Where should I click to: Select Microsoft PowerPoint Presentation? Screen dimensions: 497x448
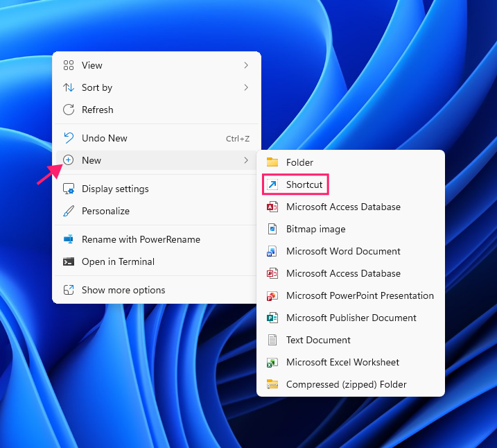coord(351,295)
